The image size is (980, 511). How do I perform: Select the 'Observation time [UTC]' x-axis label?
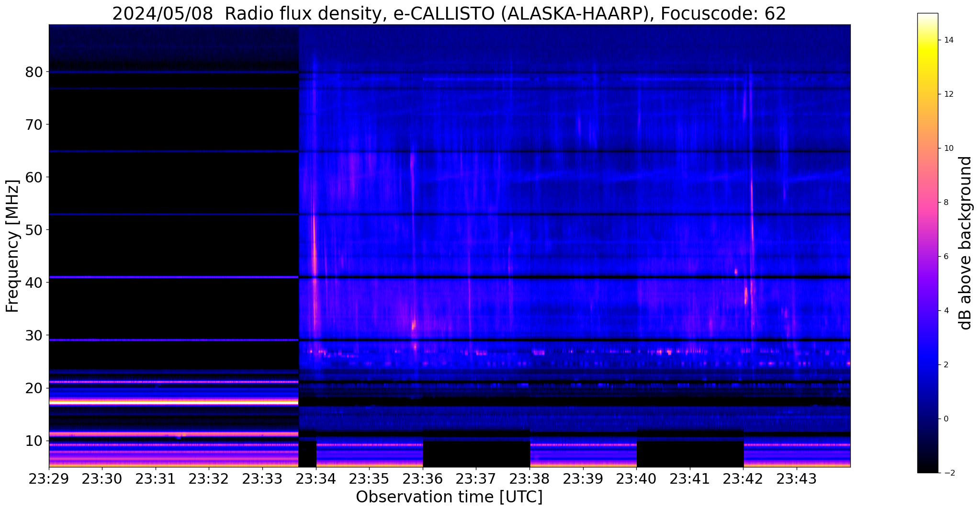(x=449, y=497)
